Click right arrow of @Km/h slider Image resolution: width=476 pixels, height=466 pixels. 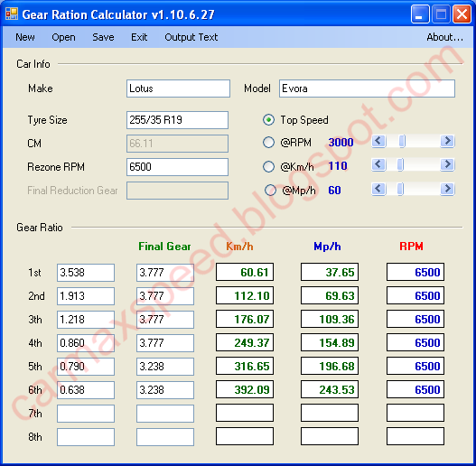[x=447, y=165]
